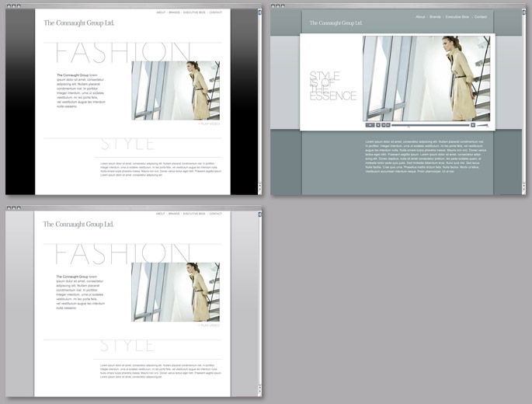The width and height of the screenshot is (532, 404).
Task: Click Contact in the bottom-left mockup navigation
Action: tap(215, 214)
